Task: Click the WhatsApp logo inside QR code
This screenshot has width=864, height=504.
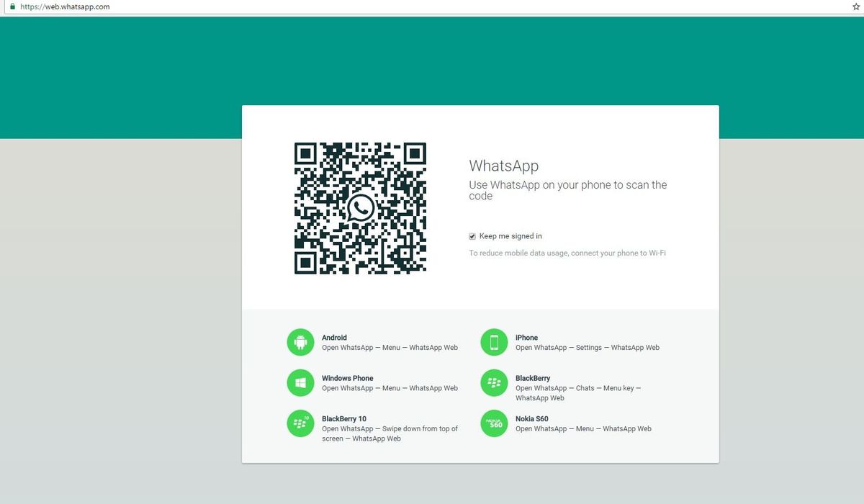Action: coord(361,208)
